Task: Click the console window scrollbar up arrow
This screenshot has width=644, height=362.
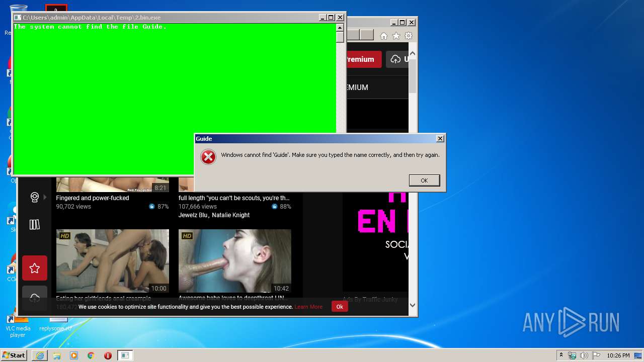Action: pos(340,27)
